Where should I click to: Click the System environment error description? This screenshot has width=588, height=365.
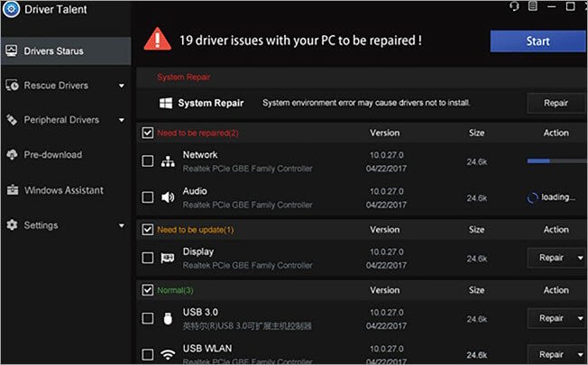click(366, 103)
